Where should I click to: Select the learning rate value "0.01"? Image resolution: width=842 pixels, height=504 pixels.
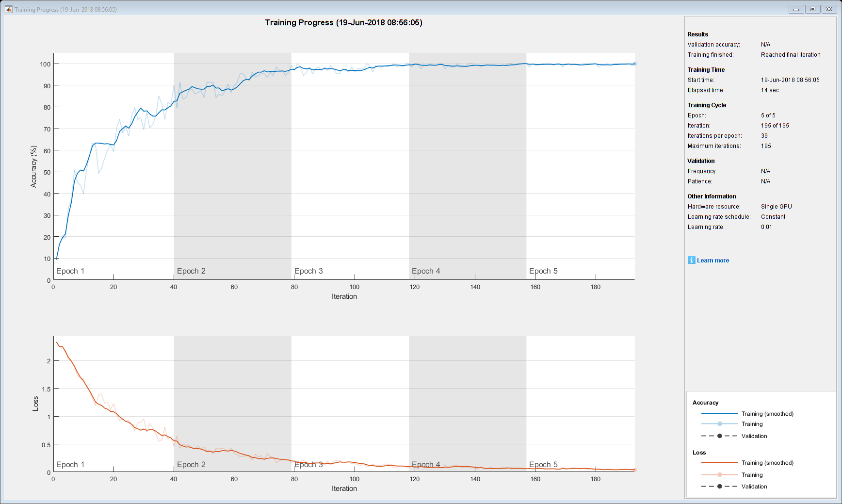coord(766,227)
